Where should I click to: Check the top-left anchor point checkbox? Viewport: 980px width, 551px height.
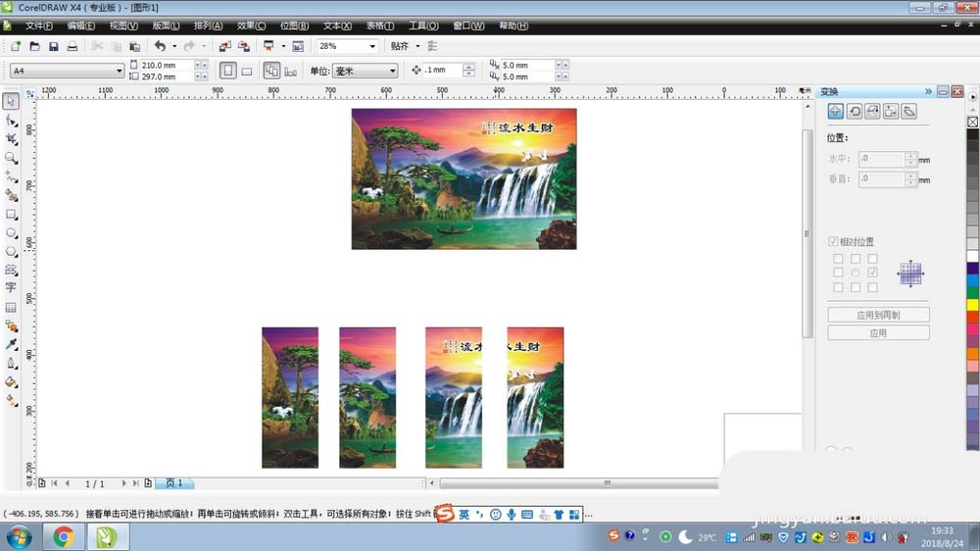click(x=838, y=258)
